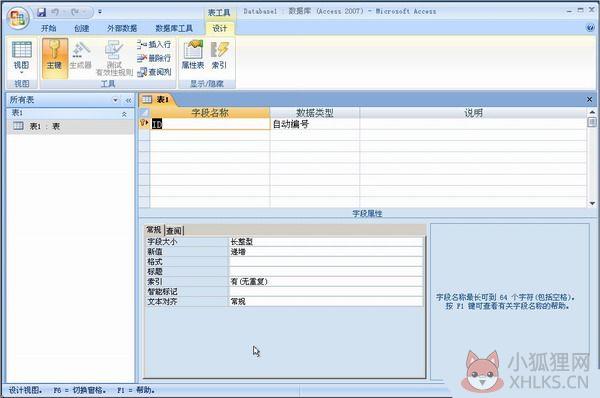Click the empty 格式 property field
600x398 pixels.
[x=326, y=261]
